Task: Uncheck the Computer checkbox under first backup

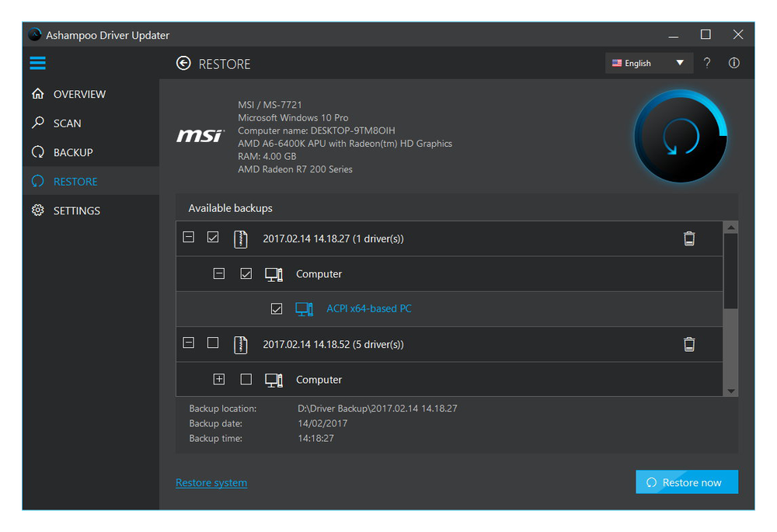Action: (246, 273)
